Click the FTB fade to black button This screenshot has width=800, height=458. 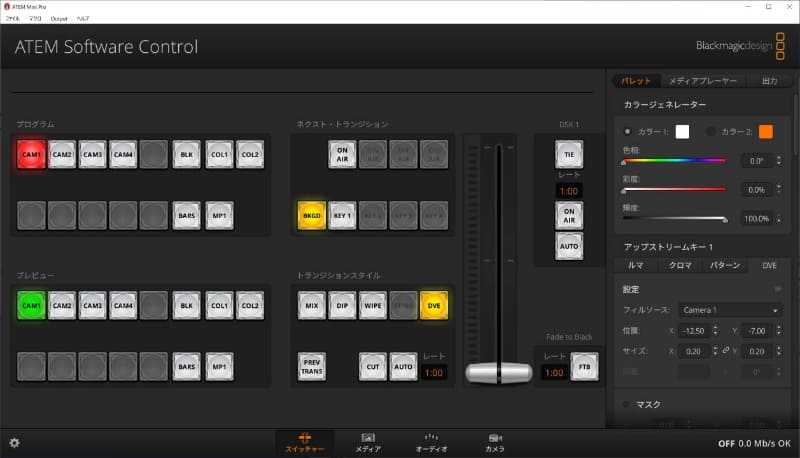584,366
